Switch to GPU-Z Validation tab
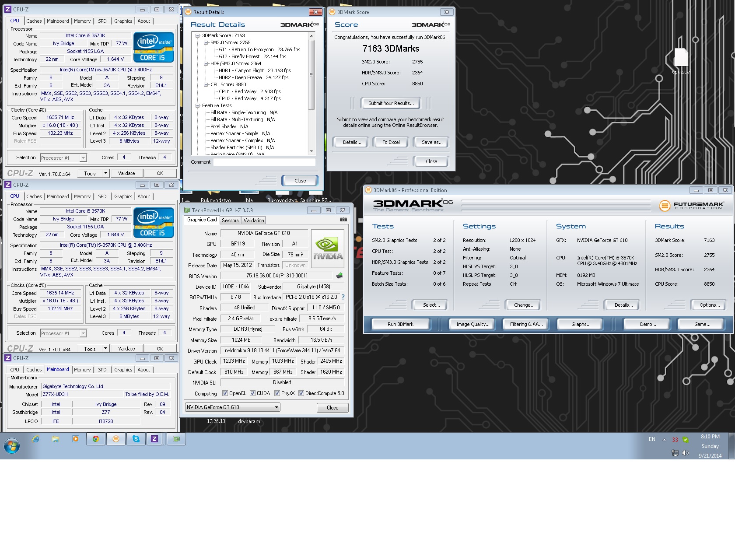The height and width of the screenshot is (560, 735). (x=254, y=220)
